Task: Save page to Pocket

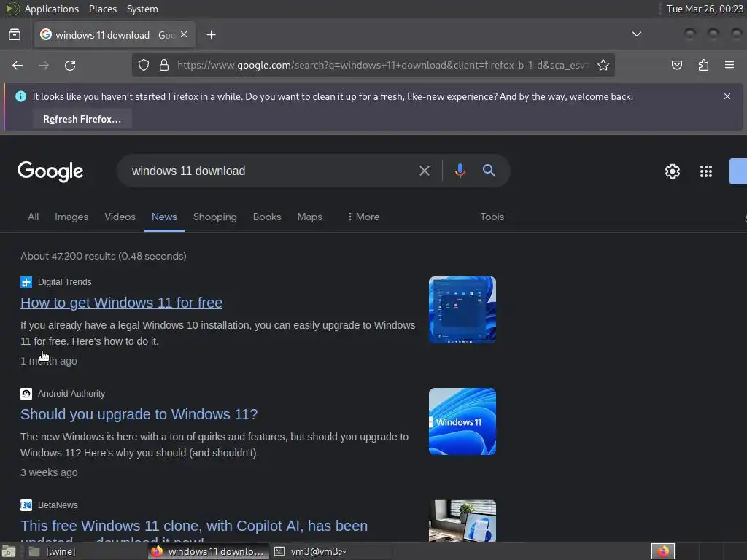Action: coord(676,65)
